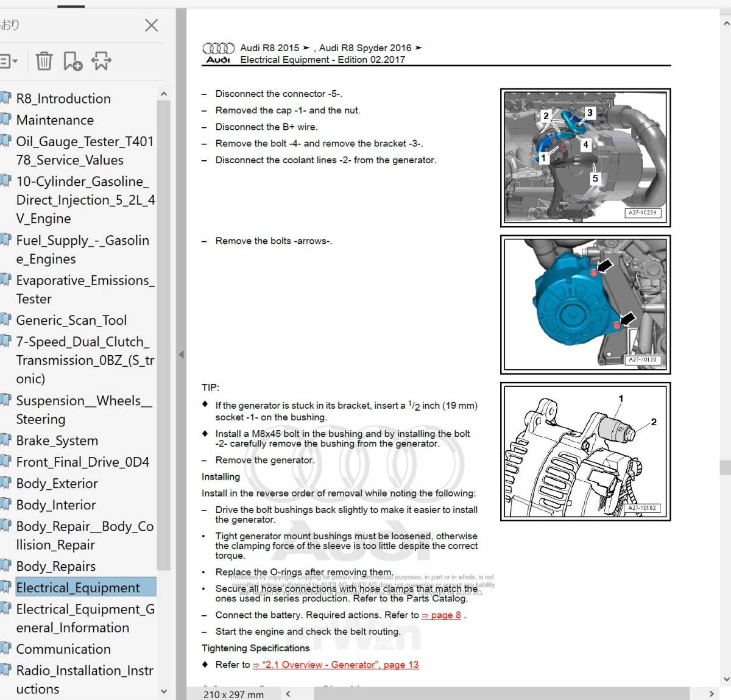Open the Front_Final_Drive_0D4 bookmark
The width and height of the screenshot is (731, 700).
(82, 462)
